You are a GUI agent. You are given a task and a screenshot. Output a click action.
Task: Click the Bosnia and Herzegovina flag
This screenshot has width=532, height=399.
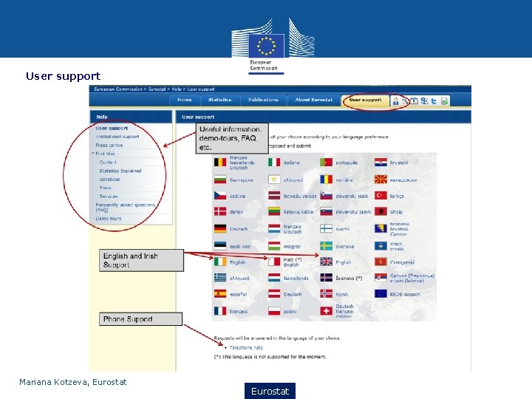pyautogui.click(x=381, y=229)
